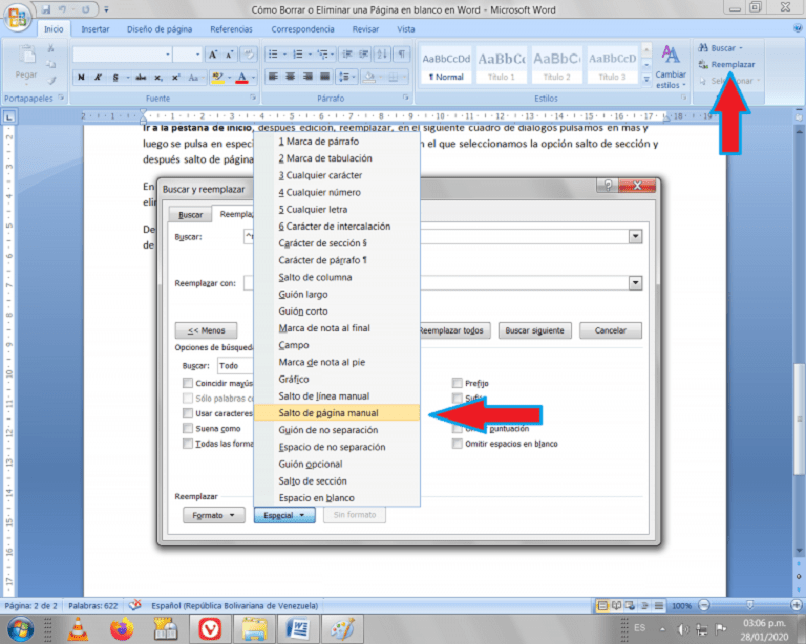Open font name combo box dropdown
This screenshot has width=806, height=644.
point(168,54)
